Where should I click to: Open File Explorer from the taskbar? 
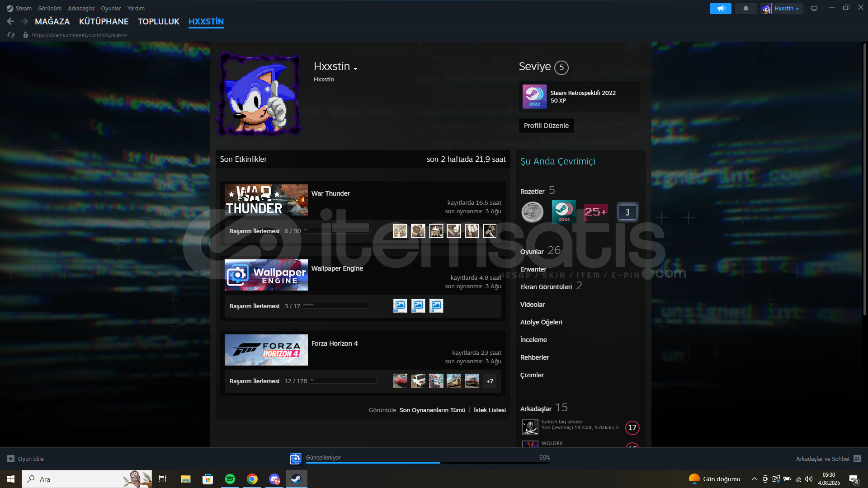pos(185,479)
